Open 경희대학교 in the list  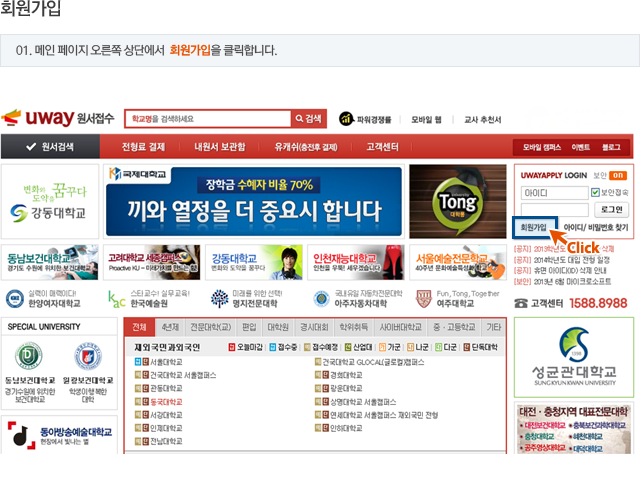[346, 375]
